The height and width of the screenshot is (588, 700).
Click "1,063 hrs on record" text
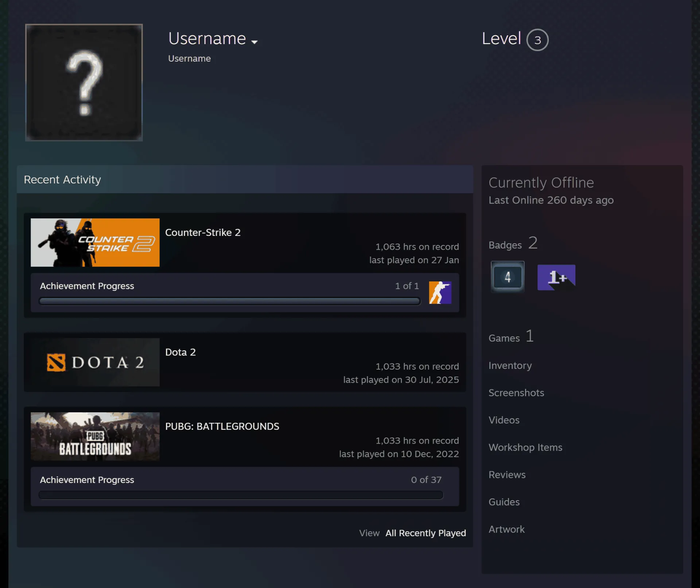[x=417, y=247]
